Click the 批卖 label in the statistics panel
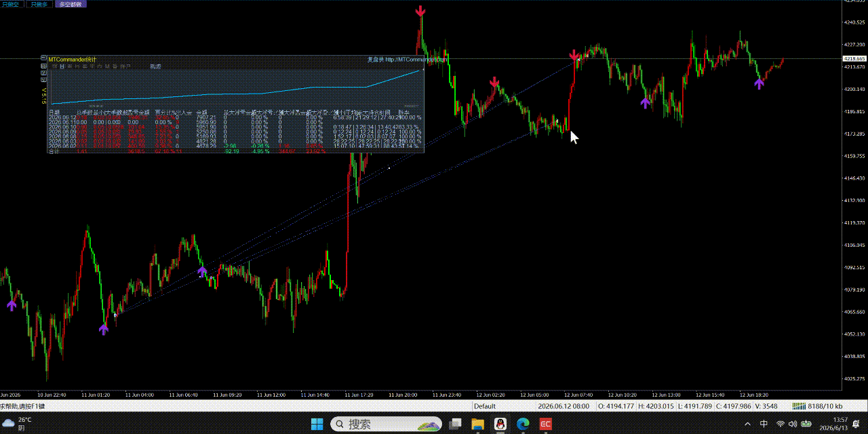 tap(156, 66)
